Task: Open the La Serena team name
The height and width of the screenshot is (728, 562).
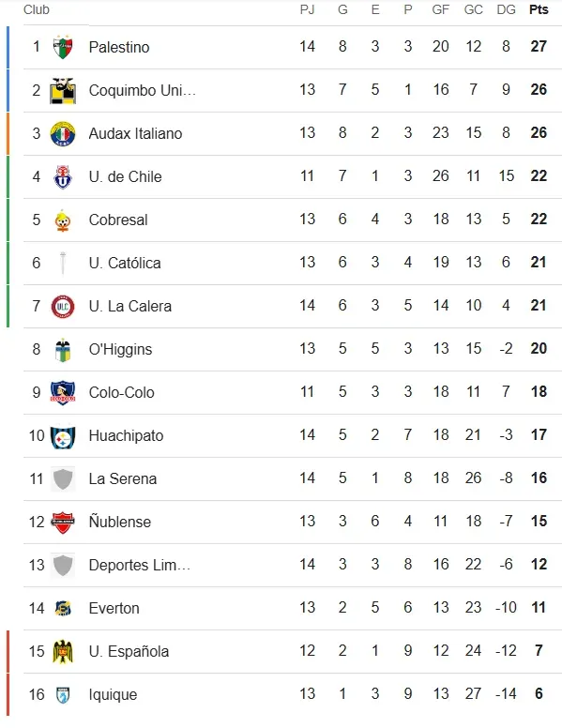Action: (123, 478)
